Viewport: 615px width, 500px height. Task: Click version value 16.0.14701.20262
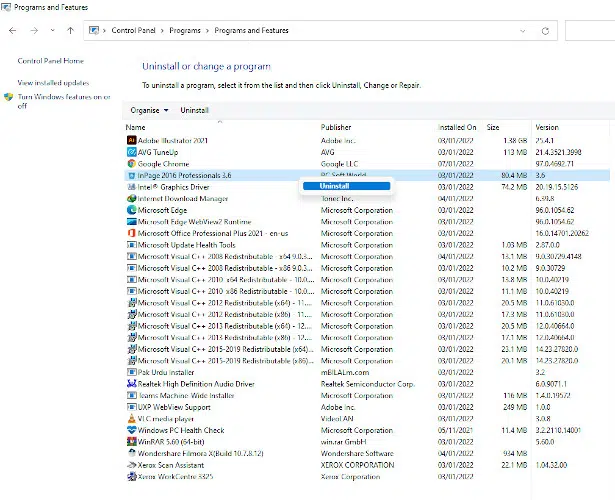(x=562, y=233)
